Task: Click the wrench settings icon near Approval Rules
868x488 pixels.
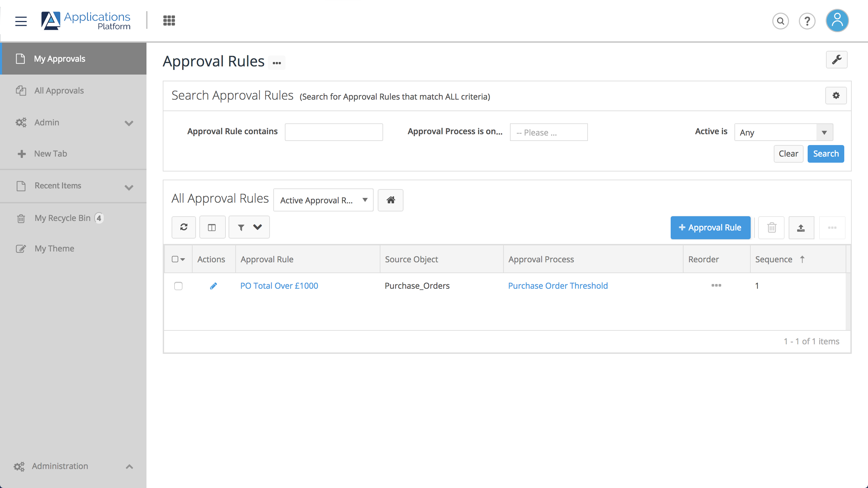Action: [x=837, y=60]
